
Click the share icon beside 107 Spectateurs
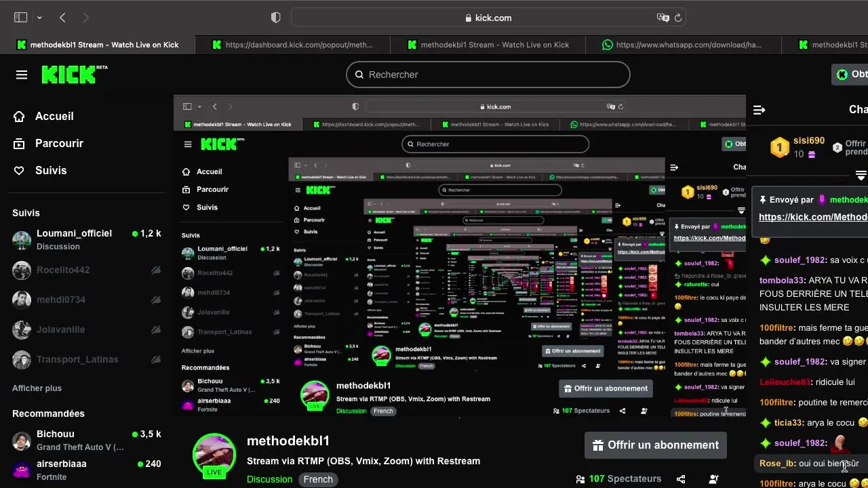coord(681,479)
